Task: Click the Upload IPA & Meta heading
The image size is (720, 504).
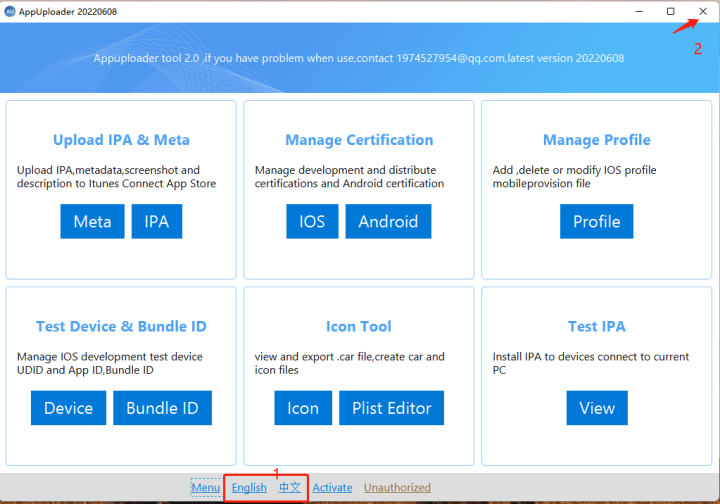Action: click(x=121, y=140)
